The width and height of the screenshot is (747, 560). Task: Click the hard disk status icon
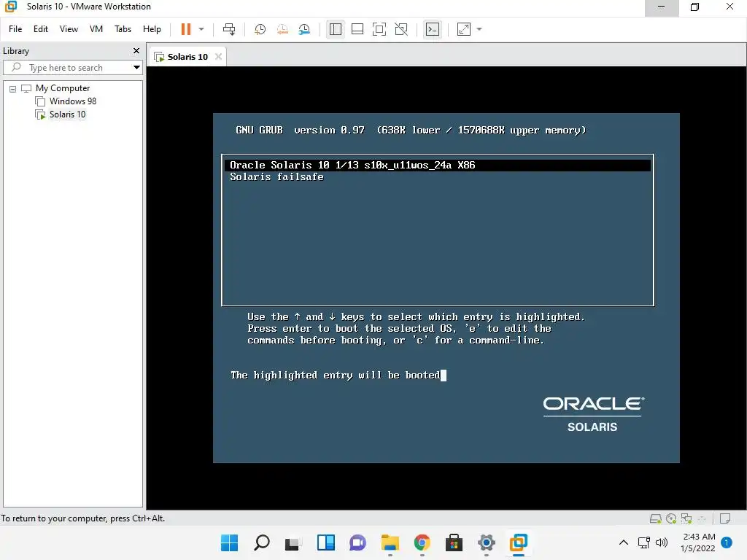[656, 518]
